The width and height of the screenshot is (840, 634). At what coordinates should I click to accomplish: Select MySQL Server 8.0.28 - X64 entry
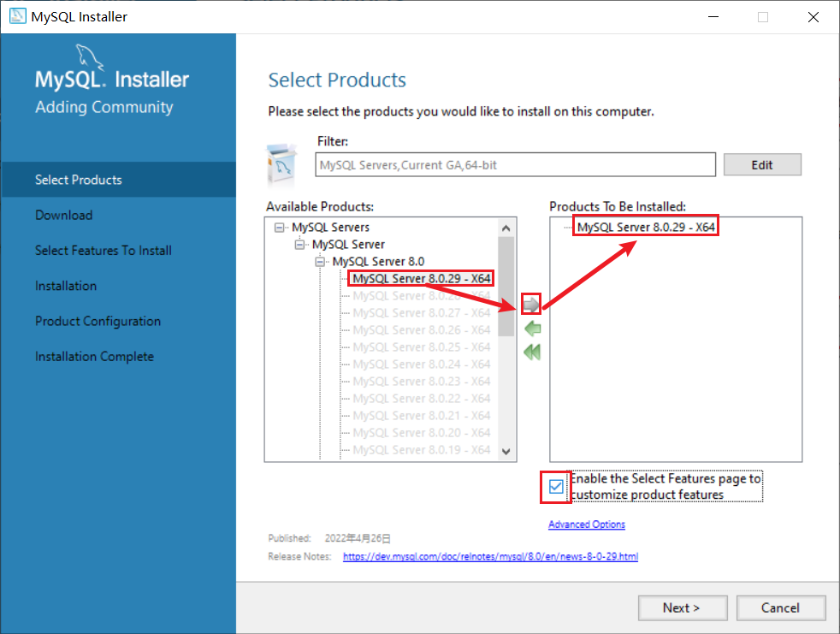[421, 296]
